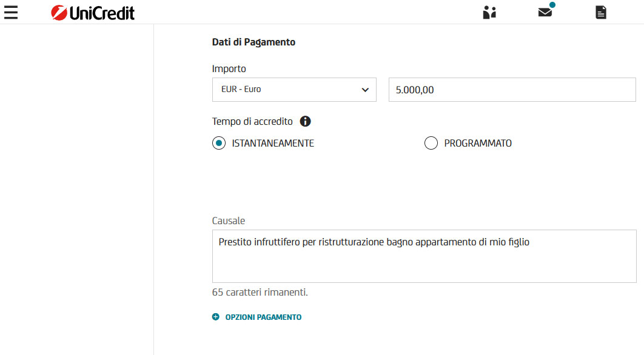The width and height of the screenshot is (644, 355).
Task: Click the Causale label text
Action: pos(229,221)
